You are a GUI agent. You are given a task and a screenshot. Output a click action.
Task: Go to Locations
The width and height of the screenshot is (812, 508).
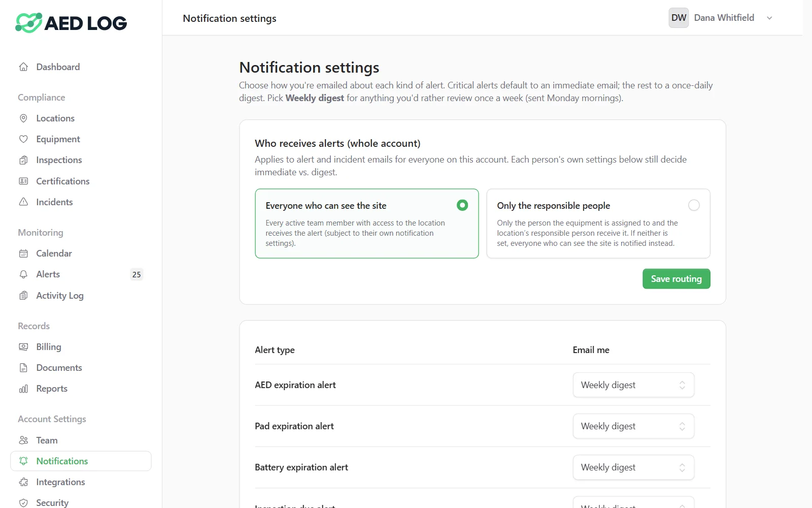click(x=81, y=118)
